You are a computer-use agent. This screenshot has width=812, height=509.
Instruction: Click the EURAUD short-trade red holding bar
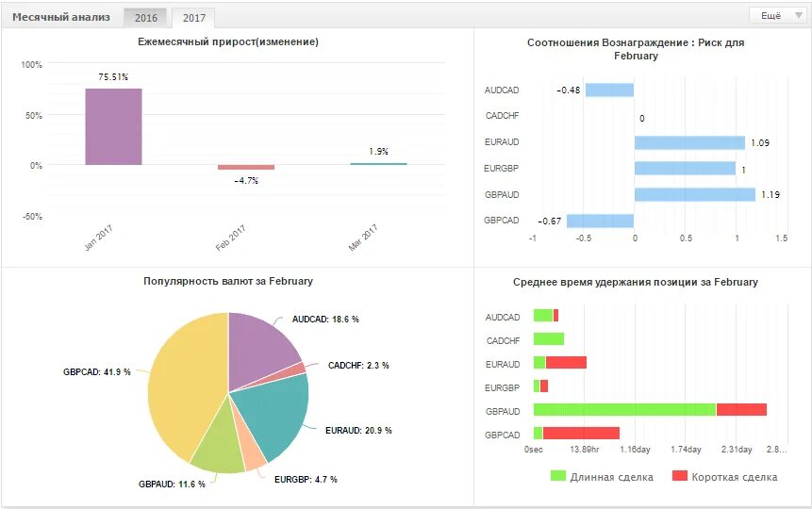[566, 363]
